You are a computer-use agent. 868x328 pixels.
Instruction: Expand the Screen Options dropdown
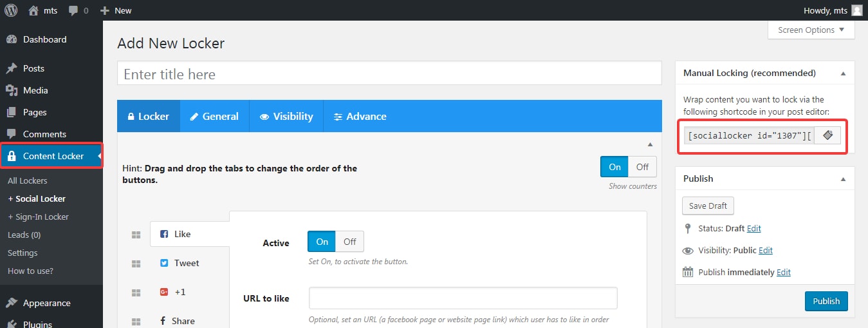point(811,30)
